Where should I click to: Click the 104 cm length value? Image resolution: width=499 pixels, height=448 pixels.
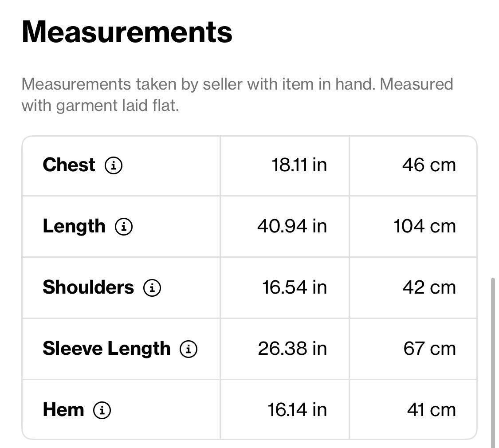point(425,226)
